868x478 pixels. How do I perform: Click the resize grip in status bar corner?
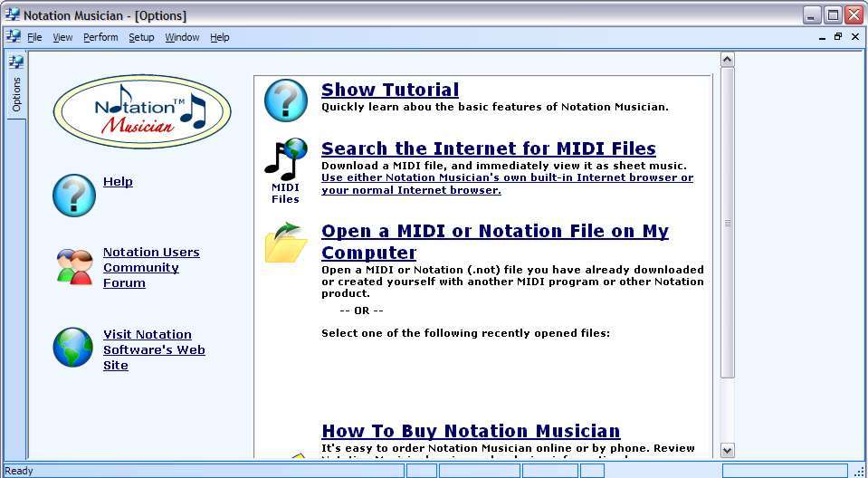pyautogui.click(x=859, y=471)
